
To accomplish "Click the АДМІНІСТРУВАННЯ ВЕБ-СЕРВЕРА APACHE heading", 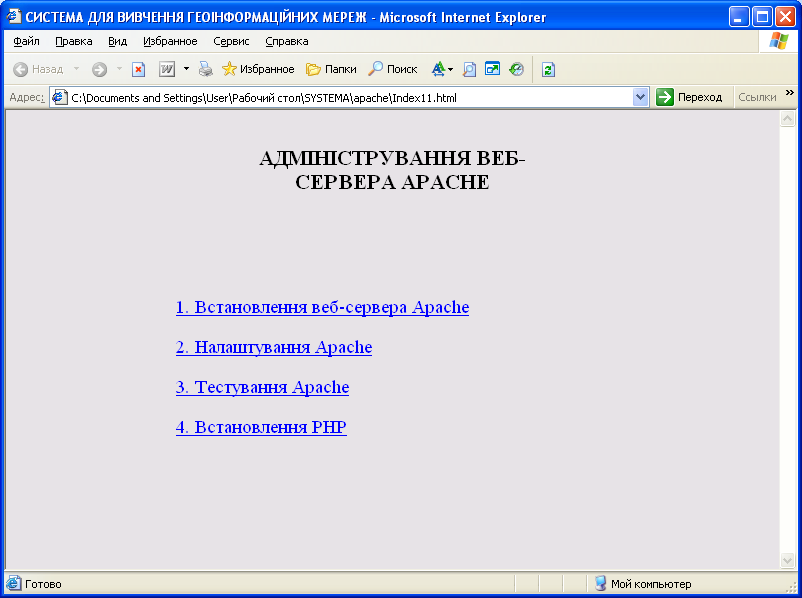I will point(392,170).
